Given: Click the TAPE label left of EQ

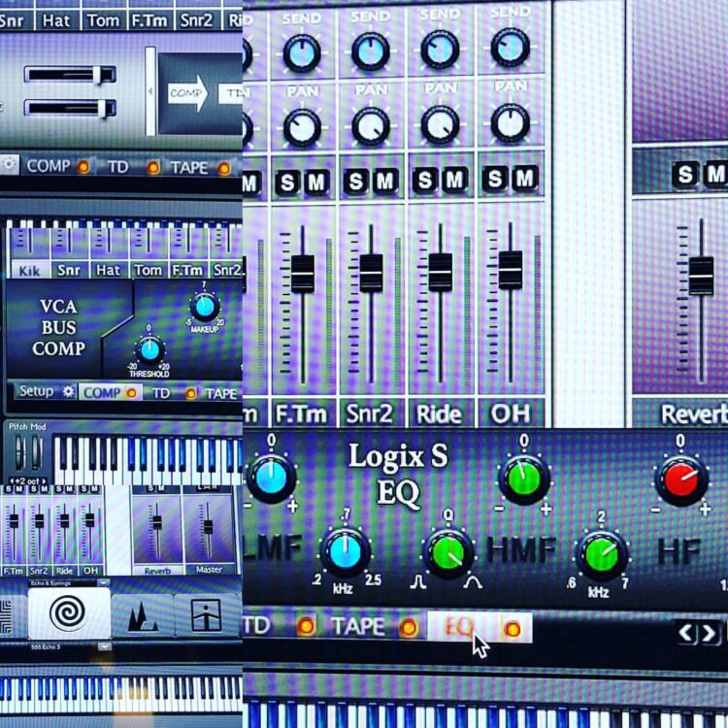Looking at the screenshot, I should click(x=359, y=627).
